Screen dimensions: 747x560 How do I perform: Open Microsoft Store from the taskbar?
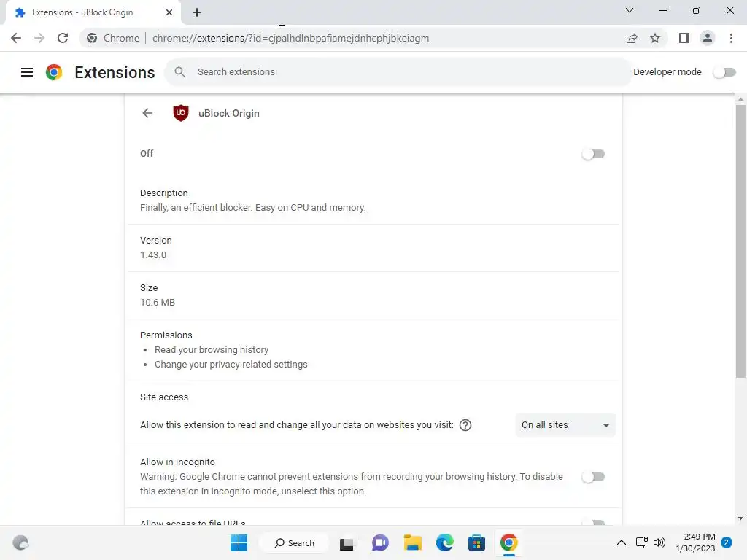(x=476, y=542)
